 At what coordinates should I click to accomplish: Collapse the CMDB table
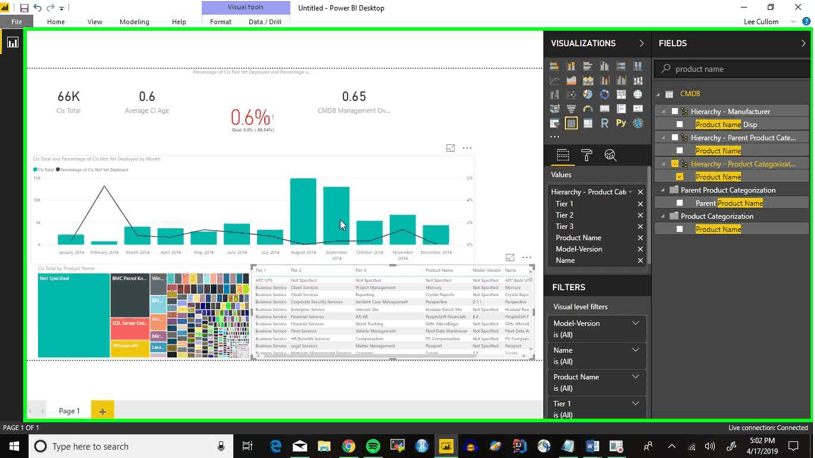(x=659, y=94)
